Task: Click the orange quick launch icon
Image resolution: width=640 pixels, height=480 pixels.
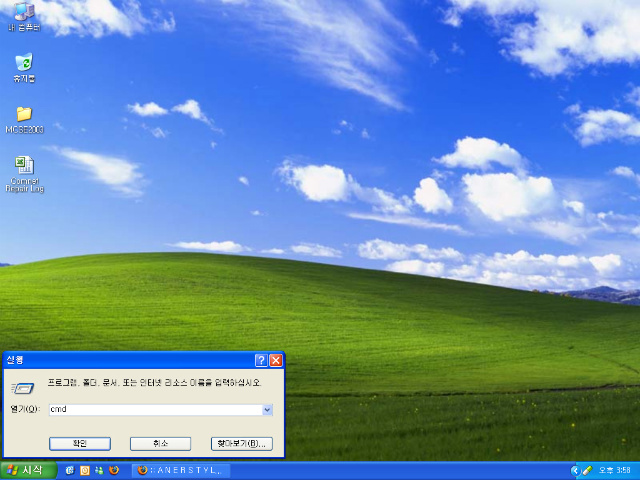Action: pos(84,471)
